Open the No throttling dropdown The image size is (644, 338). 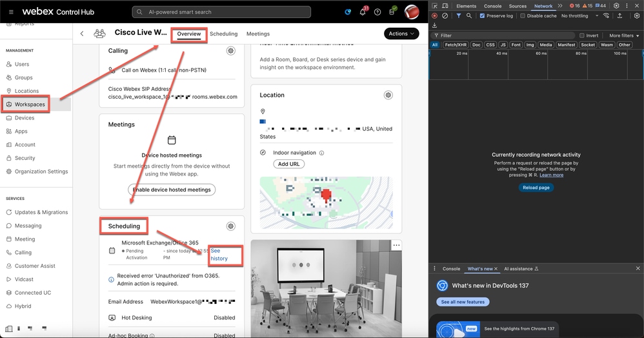coord(579,15)
